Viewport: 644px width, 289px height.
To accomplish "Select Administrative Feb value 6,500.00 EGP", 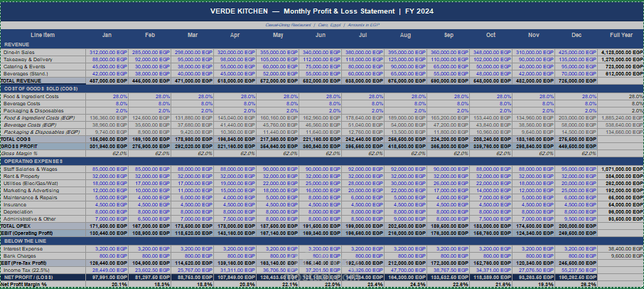I will 149,219.
